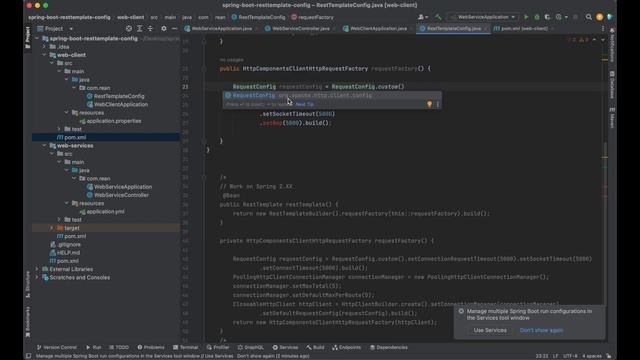Click UTF-8 encoding in status bar

point(570,356)
